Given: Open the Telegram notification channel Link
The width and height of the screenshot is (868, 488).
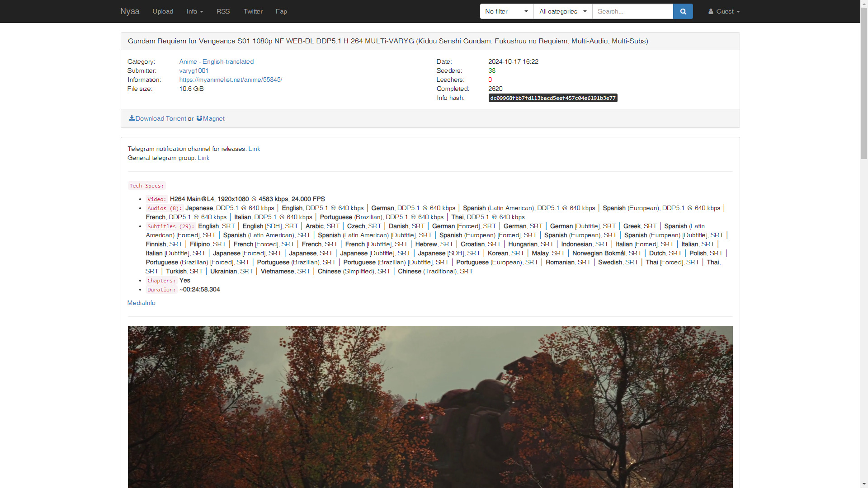Looking at the screenshot, I should pos(254,149).
